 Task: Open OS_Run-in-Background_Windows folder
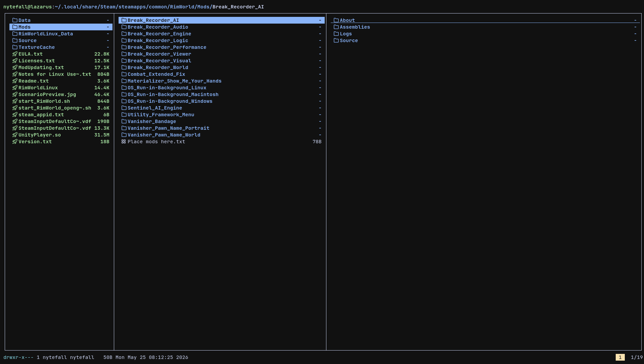coord(222,101)
